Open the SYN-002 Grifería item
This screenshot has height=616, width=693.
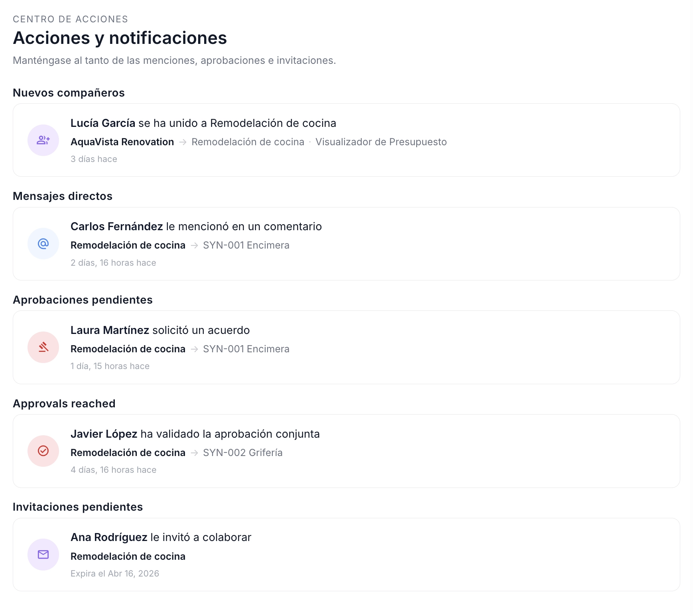point(242,453)
